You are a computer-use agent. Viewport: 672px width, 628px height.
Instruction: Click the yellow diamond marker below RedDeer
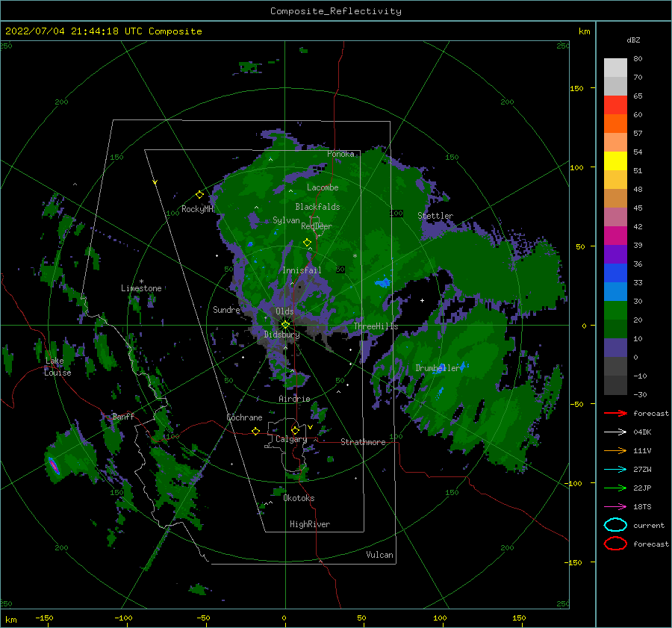point(308,243)
